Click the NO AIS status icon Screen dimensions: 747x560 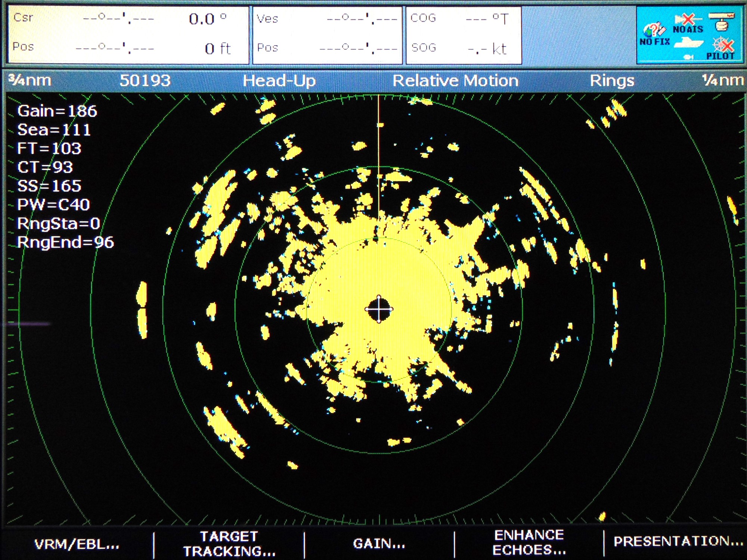point(688,23)
